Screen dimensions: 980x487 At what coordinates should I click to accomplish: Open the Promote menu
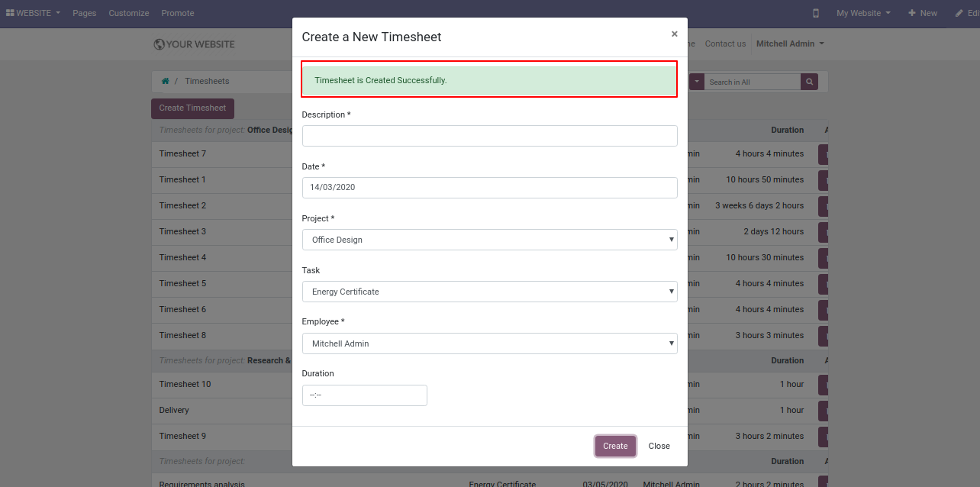tap(178, 13)
